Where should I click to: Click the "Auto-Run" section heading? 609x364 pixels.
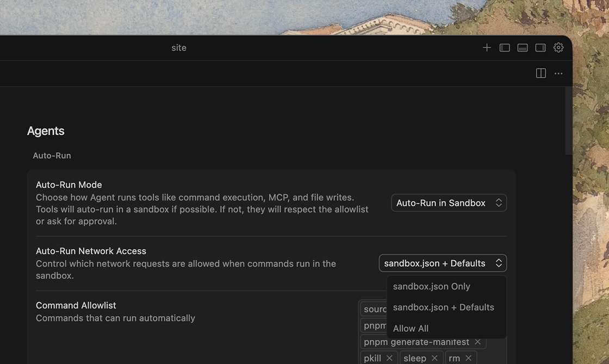point(52,155)
